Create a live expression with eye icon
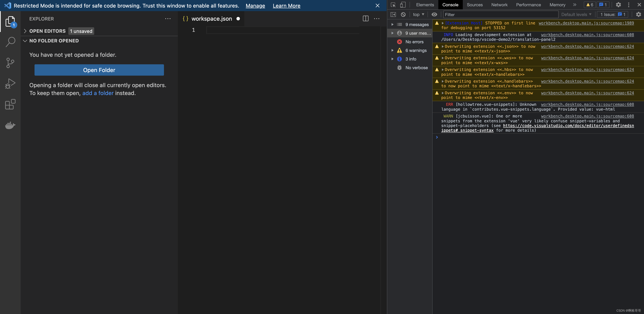644x314 pixels. tap(434, 15)
